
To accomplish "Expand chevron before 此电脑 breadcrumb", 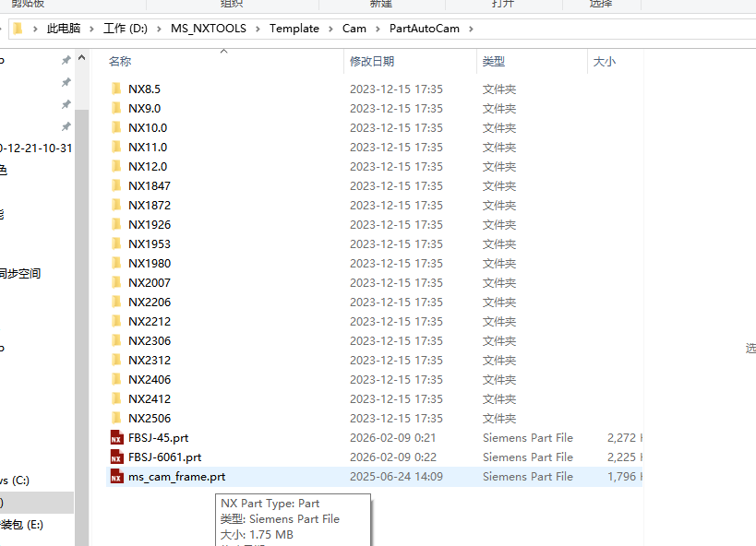I will (x=35, y=29).
